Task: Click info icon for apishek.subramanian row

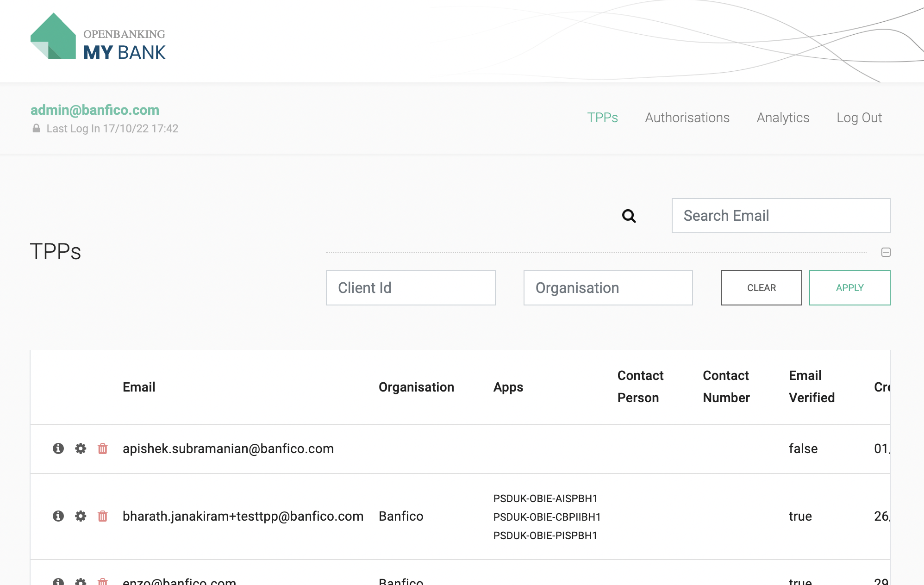Action: pyautogui.click(x=58, y=448)
